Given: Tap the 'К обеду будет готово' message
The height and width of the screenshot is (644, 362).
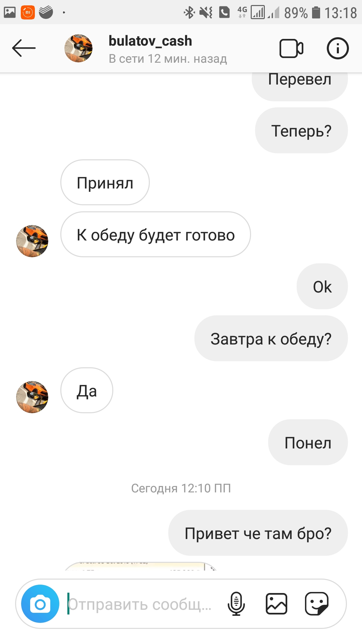Looking at the screenshot, I should pos(156,234).
